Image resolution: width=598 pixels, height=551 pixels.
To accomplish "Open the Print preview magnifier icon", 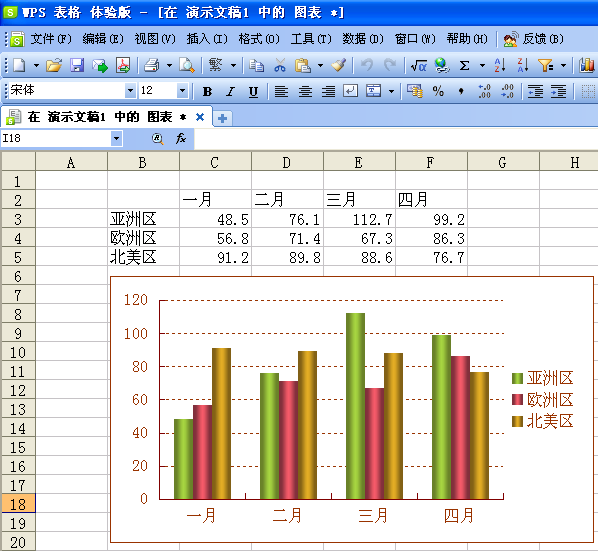I will (x=187, y=65).
